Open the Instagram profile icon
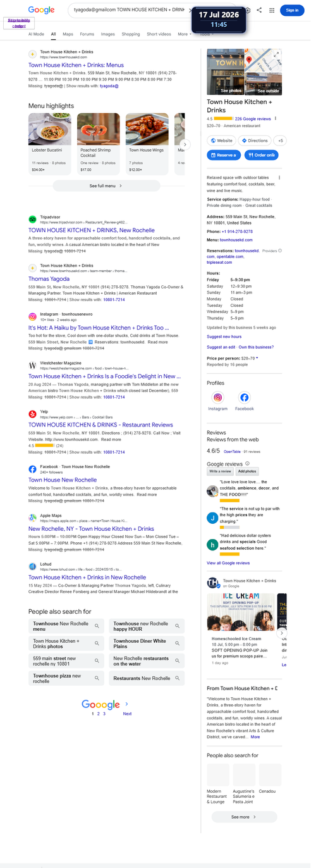 pyautogui.click(x=217, y=397)
